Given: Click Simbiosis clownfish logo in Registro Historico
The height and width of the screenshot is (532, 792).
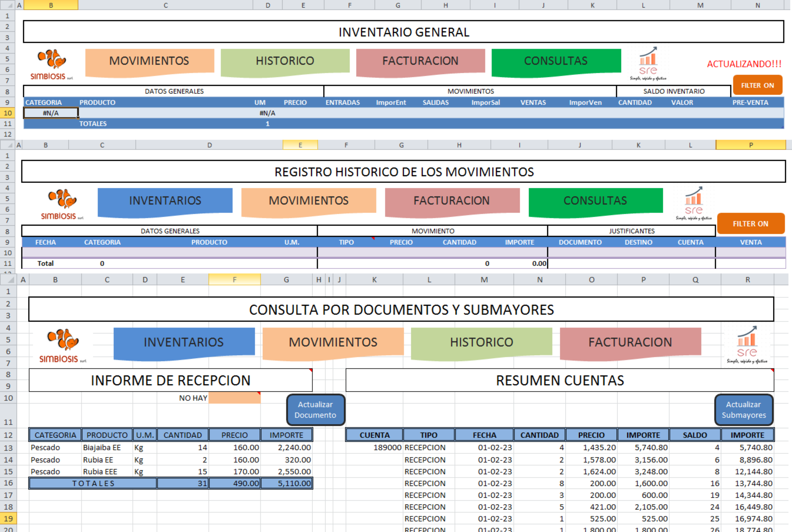Looking at the screenshot, I should click(x=62, y=204).
